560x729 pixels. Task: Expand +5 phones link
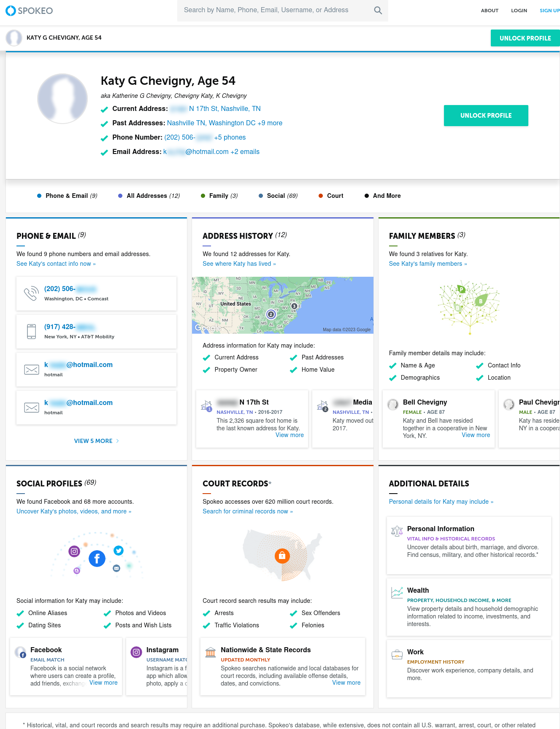[x=230, y=137]
